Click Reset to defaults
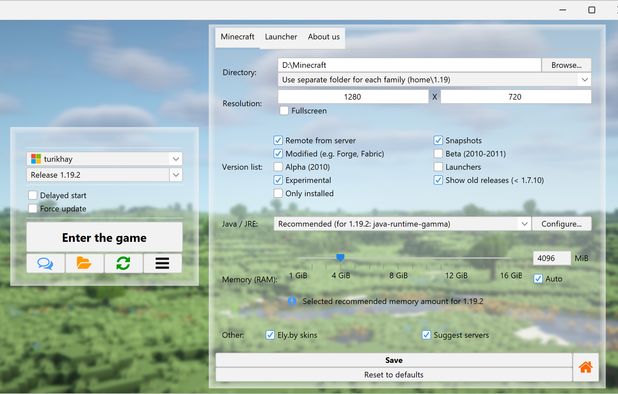This screenshot has width=618, height=394. coord(394,375)
